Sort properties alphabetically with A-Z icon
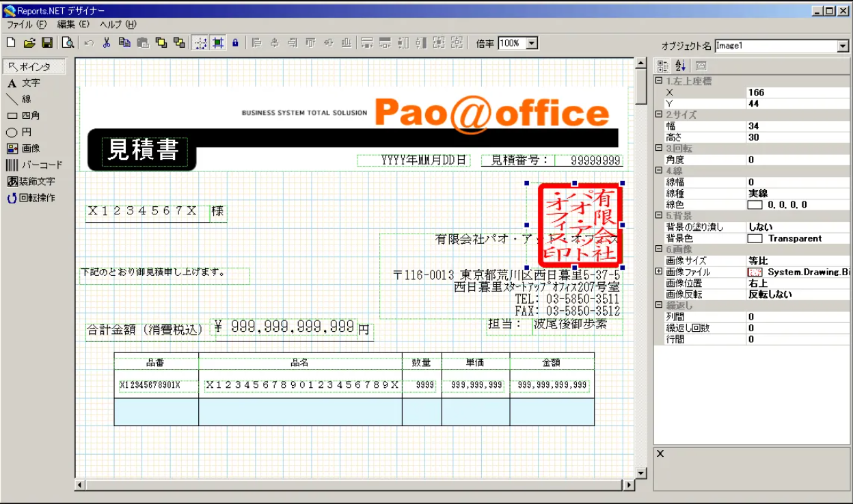The height and width of the screenshot is (504, 853). click(x=681, y=66)
